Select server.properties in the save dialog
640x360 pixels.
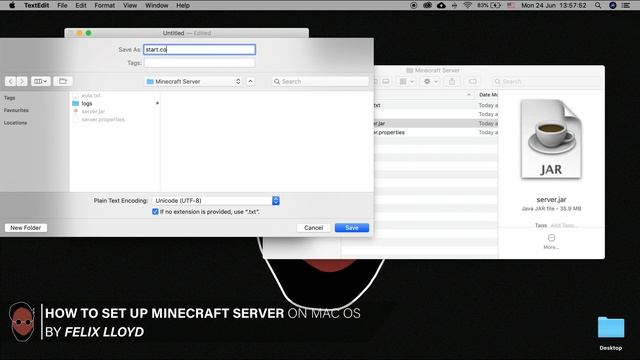pos(103,119)
